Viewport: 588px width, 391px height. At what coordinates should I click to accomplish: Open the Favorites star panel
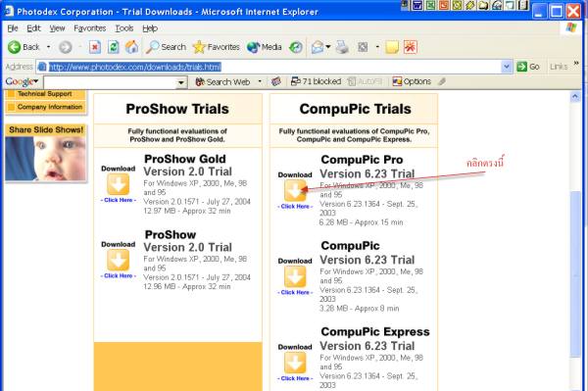tap(216, 47)
